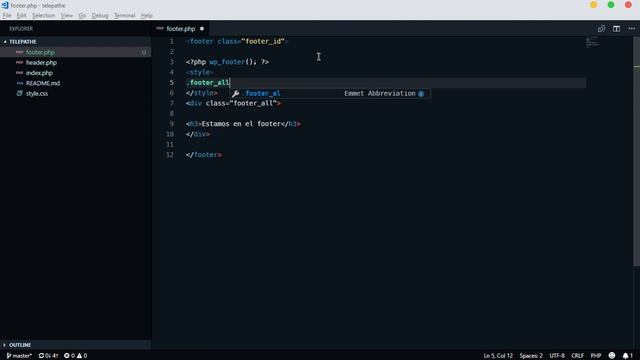Click the index.php file type icon
This screenshot has height=360, width=640.
(19, 73)
